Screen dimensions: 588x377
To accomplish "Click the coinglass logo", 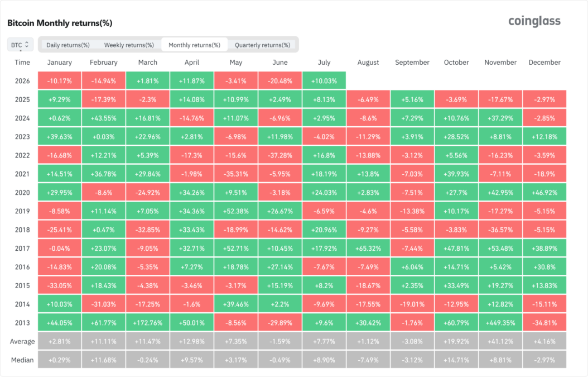I will pos(534,21).
